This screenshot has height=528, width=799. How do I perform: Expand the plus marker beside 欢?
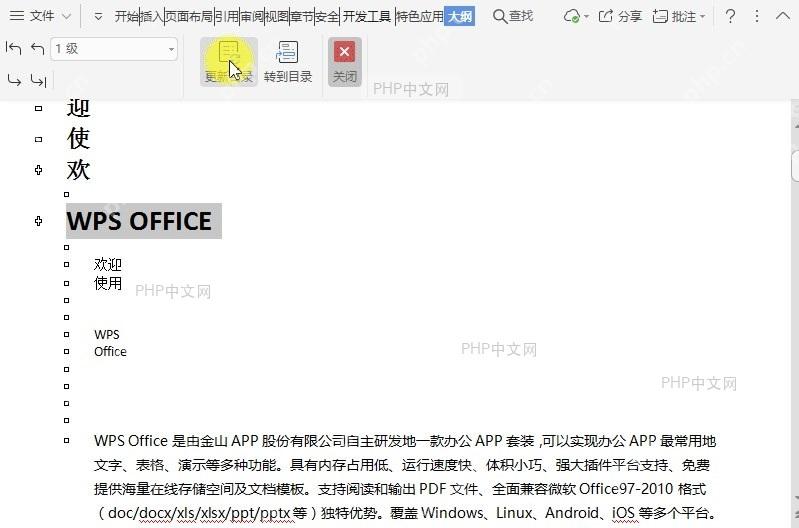tap(38, 170)
